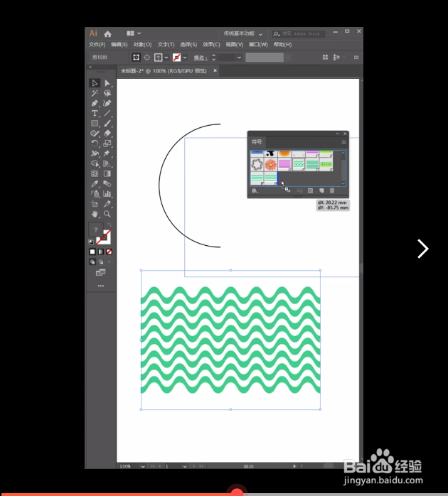Click the 描边 stroke link
448x496 pixels.
(201, 58)
